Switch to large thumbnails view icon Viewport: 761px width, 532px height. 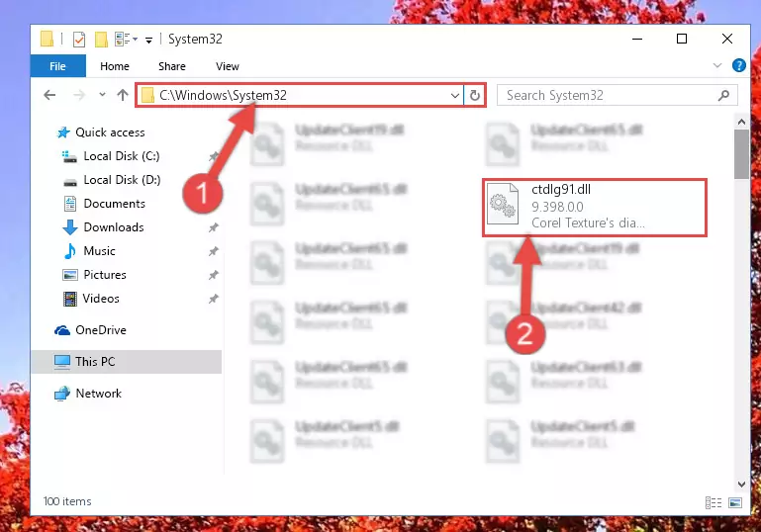735,502
